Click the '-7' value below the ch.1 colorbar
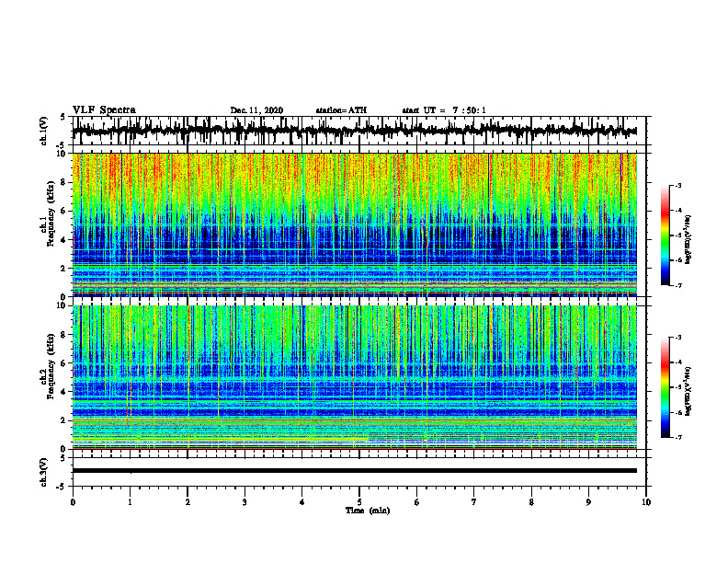The image size is (728, 563). pyautogui.click(x=678, y=285)
